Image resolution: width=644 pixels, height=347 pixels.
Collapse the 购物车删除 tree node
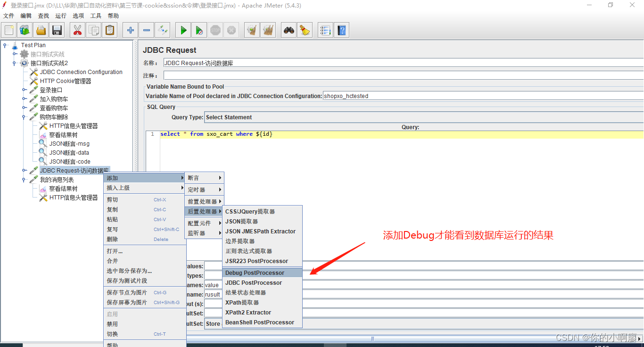(24, 117)
